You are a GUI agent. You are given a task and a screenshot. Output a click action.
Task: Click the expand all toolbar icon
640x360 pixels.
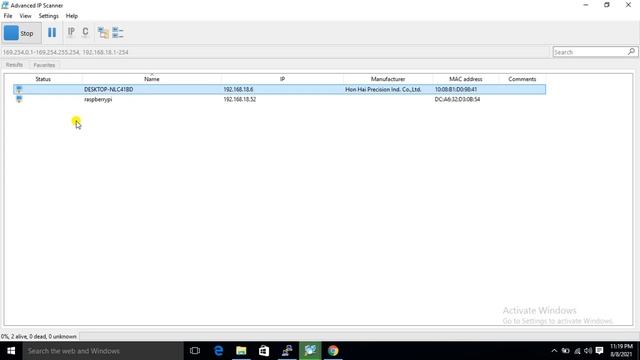103,33
